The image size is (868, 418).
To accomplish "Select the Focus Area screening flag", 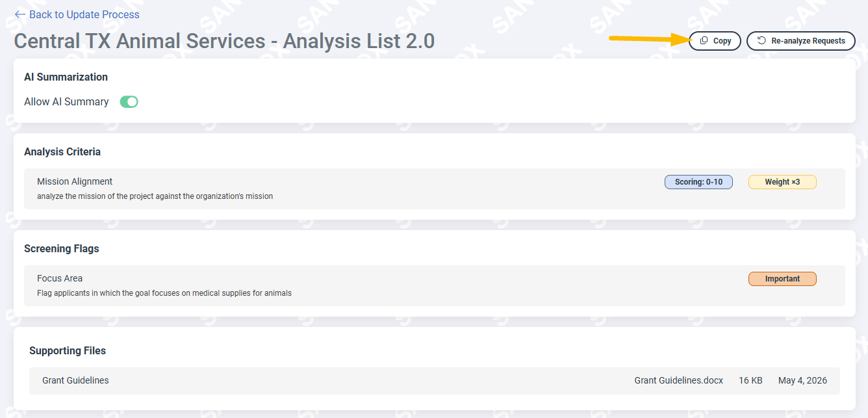I will point(435,285).
